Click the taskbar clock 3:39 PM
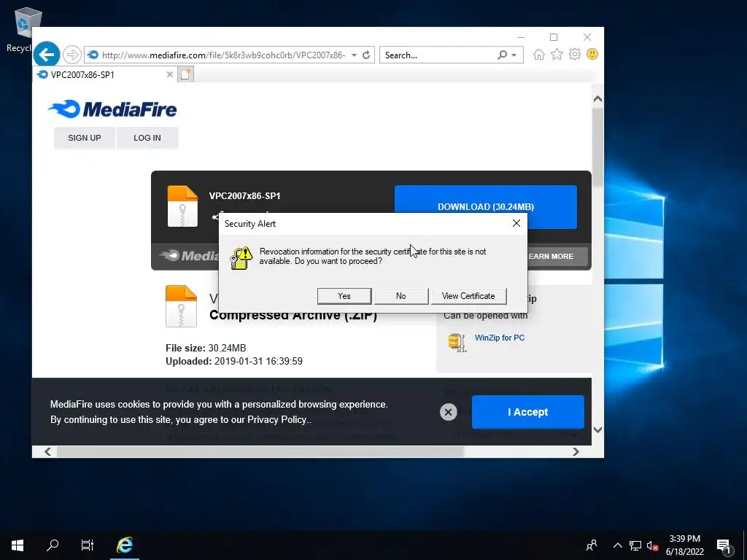747x560 pixels. tap(684, 539)
